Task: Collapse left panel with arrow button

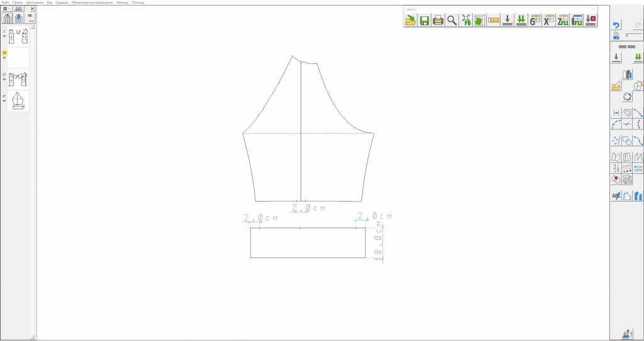Action: click(x=32, y=9)
